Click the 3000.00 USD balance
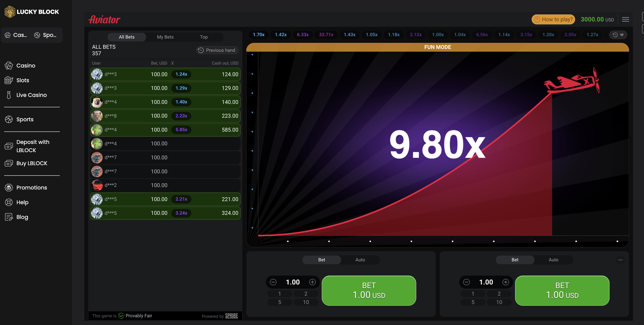Image resolution: width=644 pixels, height=325 pixels. (597, 20)
